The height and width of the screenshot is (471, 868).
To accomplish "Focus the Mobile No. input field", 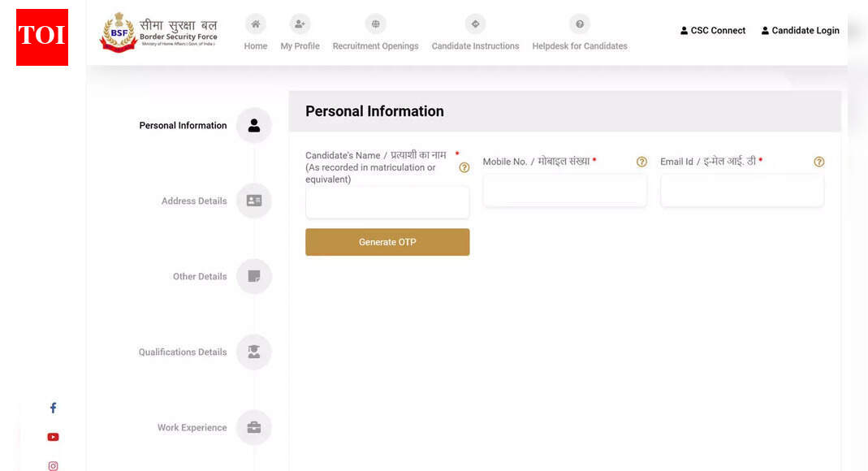I will [564, 190].
